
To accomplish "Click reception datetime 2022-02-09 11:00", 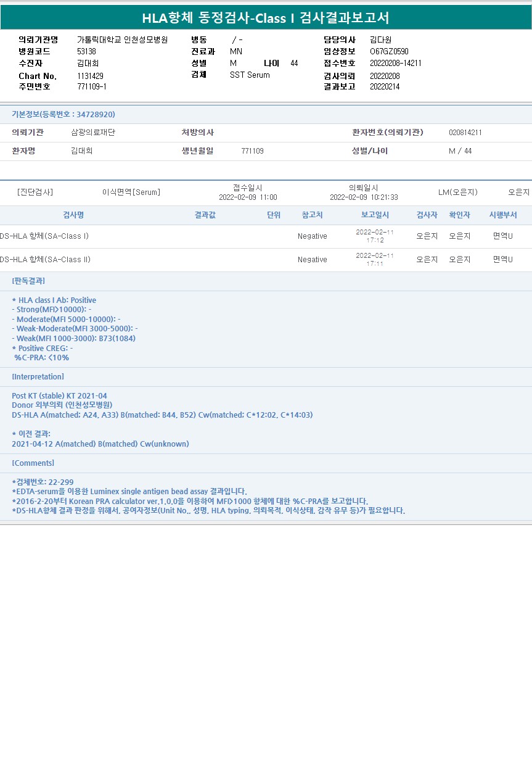I will (248, 197).
